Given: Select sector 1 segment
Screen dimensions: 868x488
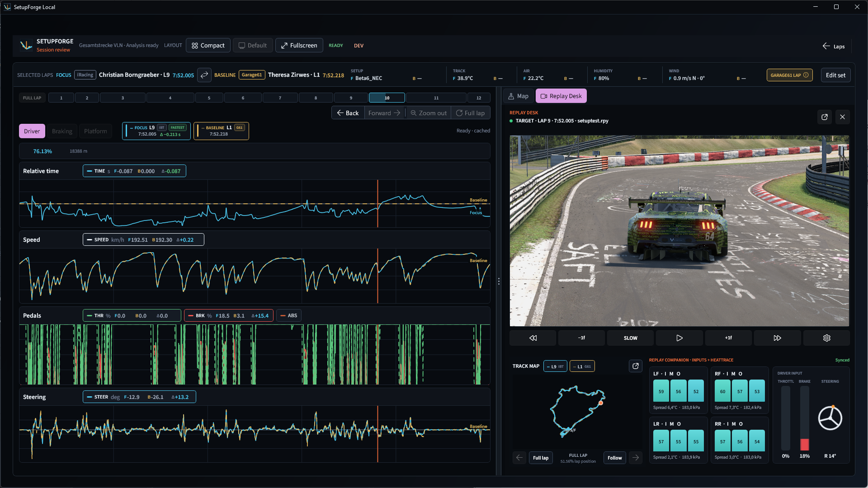Looking at the screenshot, I should tap(61, 98).
